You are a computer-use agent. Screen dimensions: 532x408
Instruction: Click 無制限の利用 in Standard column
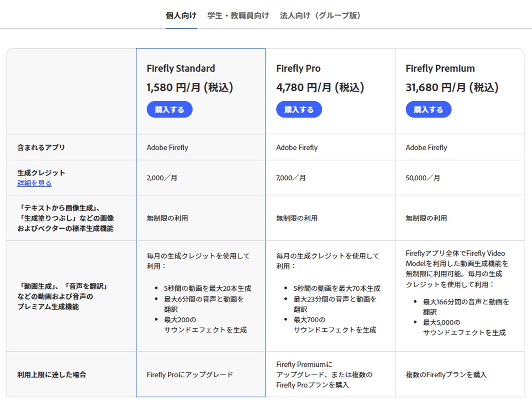(x=167, y=218)
